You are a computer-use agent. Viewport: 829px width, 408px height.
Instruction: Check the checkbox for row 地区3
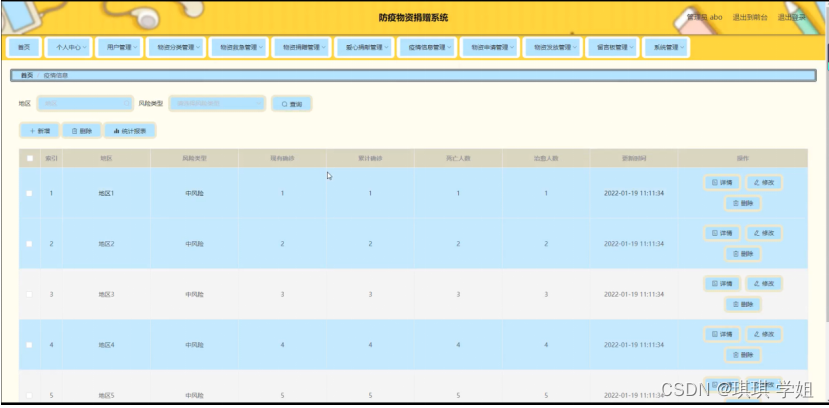pyautogui.click(x=30, y=294)
